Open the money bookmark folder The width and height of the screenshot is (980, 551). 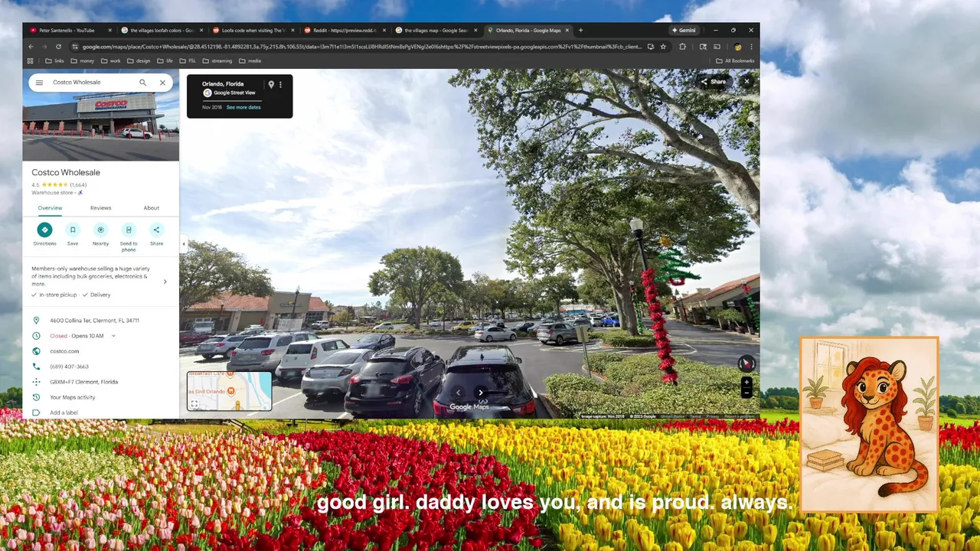(x=81, y=60)
